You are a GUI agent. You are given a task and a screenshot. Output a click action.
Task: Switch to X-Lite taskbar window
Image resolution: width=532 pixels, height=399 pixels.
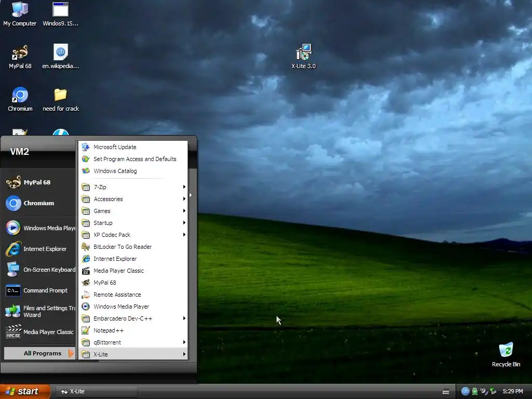[96, 392]
